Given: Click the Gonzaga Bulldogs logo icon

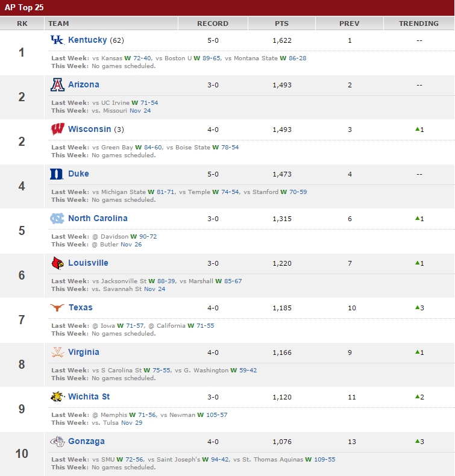Looking at the screenshot, I should (x=57, y=442).
